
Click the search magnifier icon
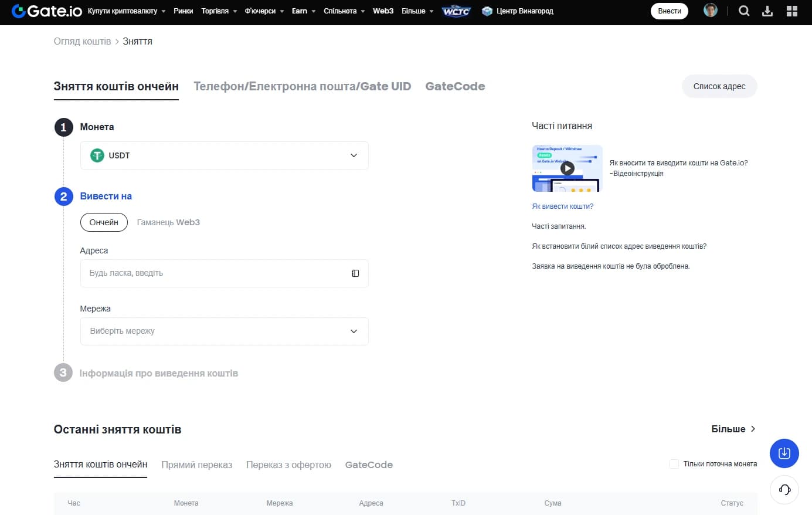pos(744,11)
